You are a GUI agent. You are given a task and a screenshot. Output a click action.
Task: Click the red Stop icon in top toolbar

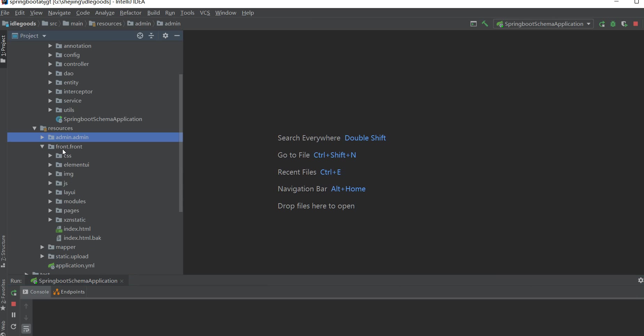636,24
